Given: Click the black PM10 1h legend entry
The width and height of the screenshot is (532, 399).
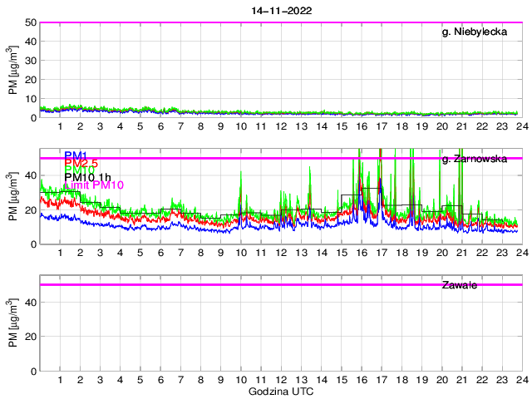Looking at the screenshot, I should point(88,176).
